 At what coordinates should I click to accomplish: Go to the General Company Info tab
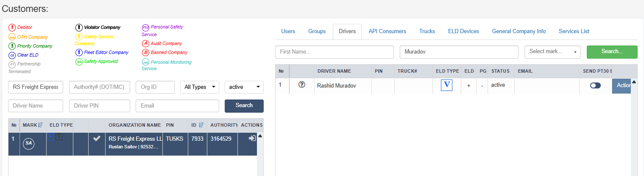[519, 31]
